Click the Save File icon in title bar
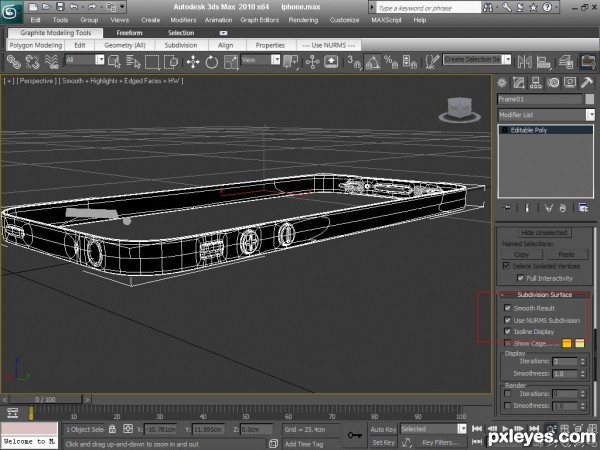The image size is (600, 450). coord(60,7)
